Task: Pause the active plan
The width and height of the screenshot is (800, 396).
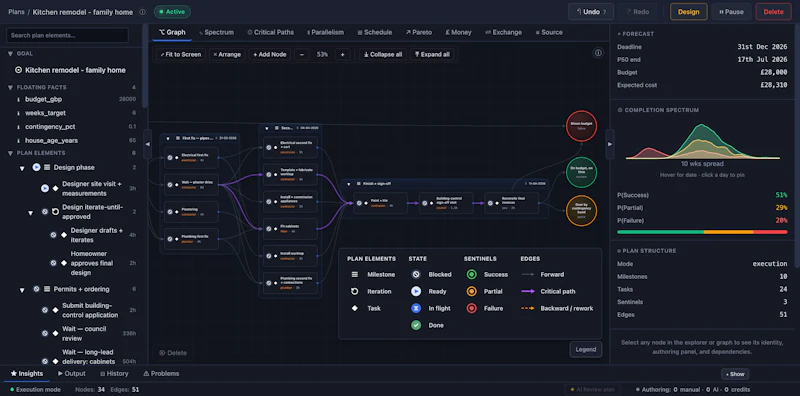Action: [x=731, y=12]
